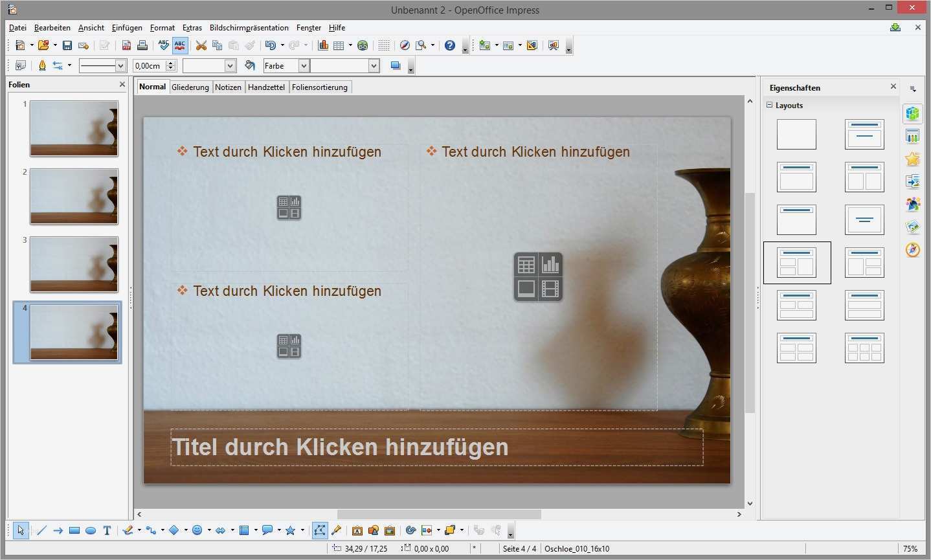The height and width of the screenshot is (560, 931).
Task: Select the Ellipse shape tool
Action: [x=91, y=530]
